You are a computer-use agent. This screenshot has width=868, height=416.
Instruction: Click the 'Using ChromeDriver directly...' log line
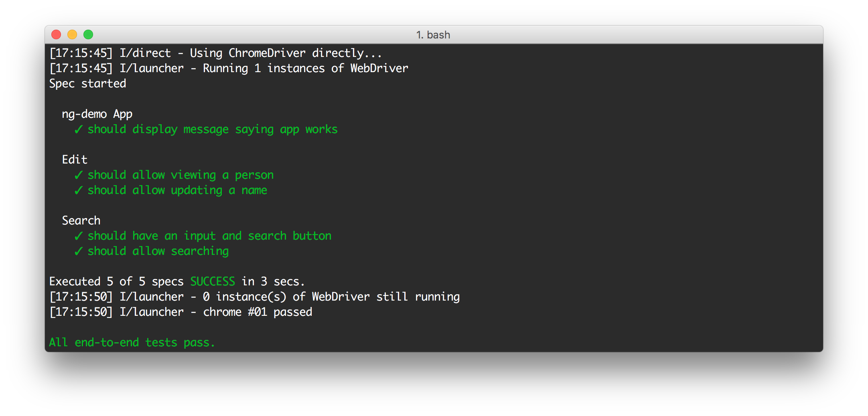pos(215,53)
